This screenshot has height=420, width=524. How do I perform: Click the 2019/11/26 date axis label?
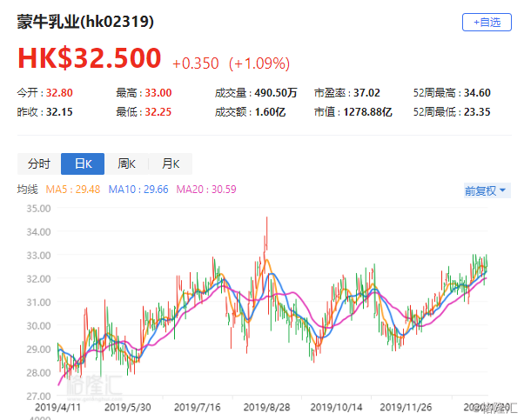[406, 407]
